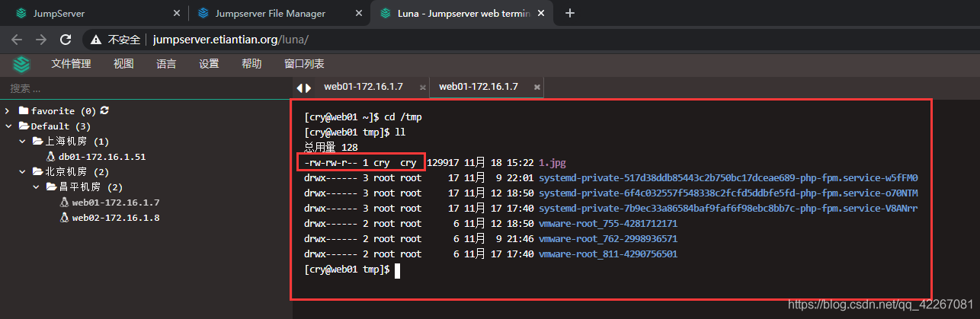Image resolution: width=980 pixels, height=319 pixels.
Task: Click the folder icon of favorite
Action: pyautogui.click(x=24, y=110)
